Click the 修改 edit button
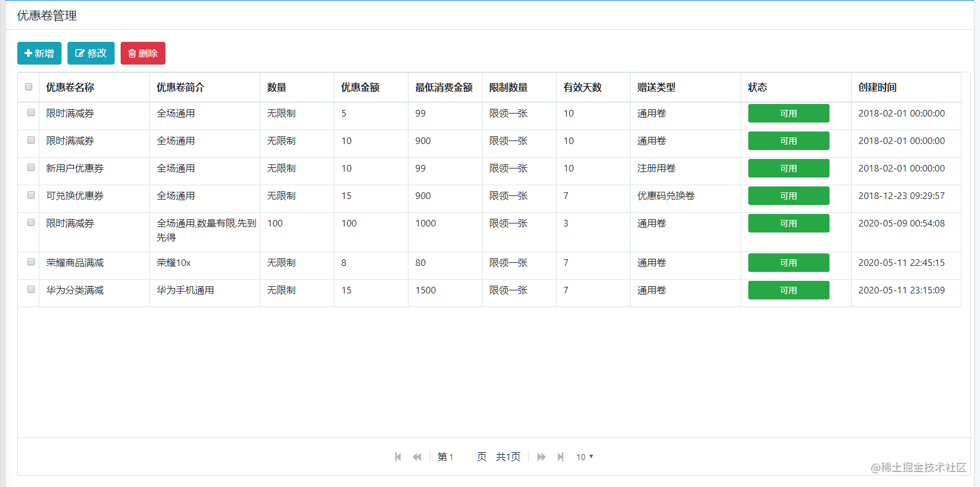This screenshot has height=487, width=980. 91,53
